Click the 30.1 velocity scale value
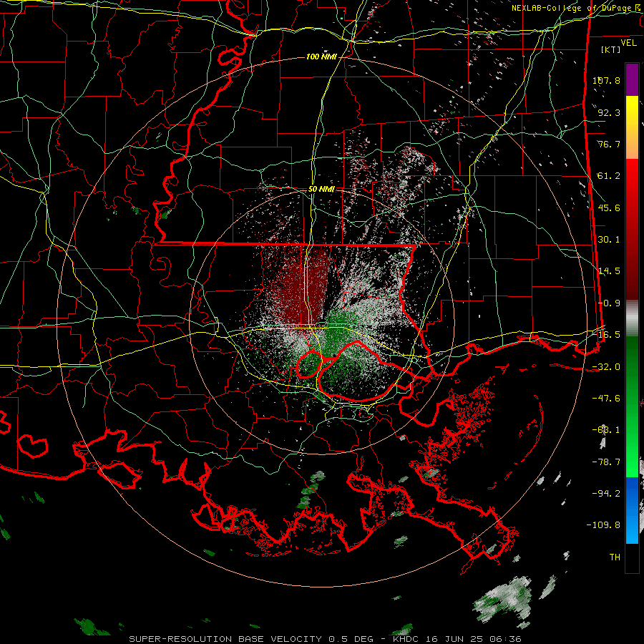 point(609,240)
